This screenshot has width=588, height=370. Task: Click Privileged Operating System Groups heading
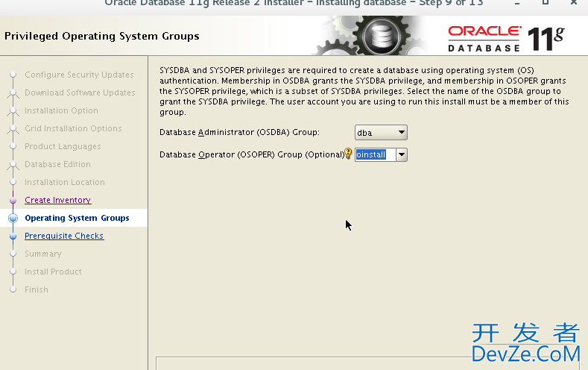[102, 36]
